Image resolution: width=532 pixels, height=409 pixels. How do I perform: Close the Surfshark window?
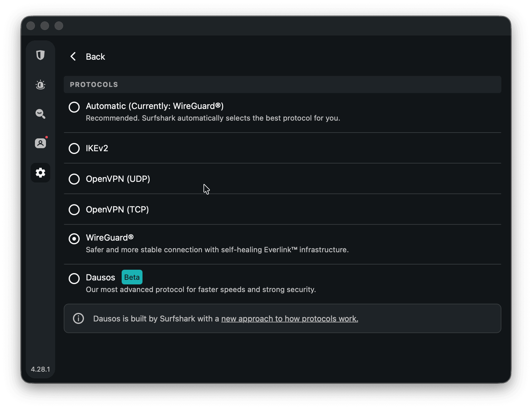[x=31, y=26]
